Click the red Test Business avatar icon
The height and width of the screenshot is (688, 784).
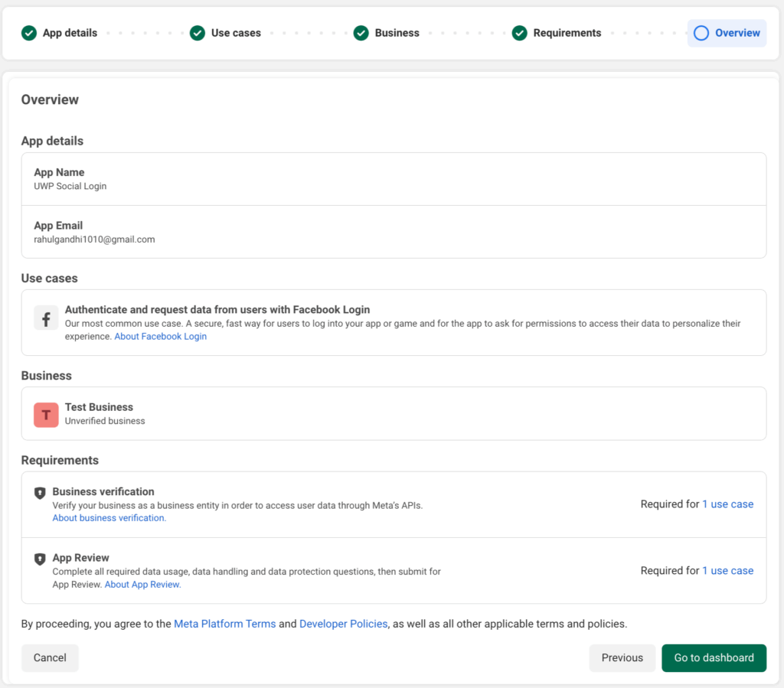[46, 414]
